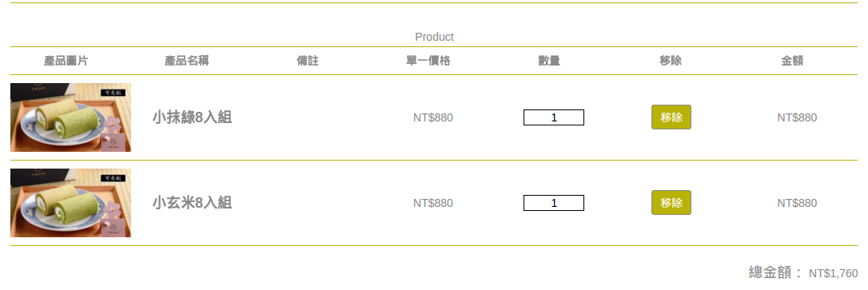The width and height of the screenshot is (868, 290).
Task: Remove 小玄米8入組 with its 移除 button
Action: 671,203
